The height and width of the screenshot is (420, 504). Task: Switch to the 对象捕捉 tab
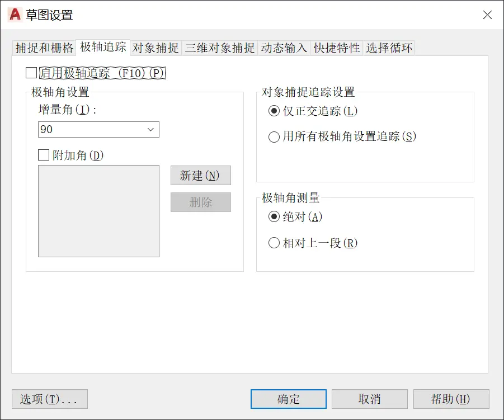156,48
